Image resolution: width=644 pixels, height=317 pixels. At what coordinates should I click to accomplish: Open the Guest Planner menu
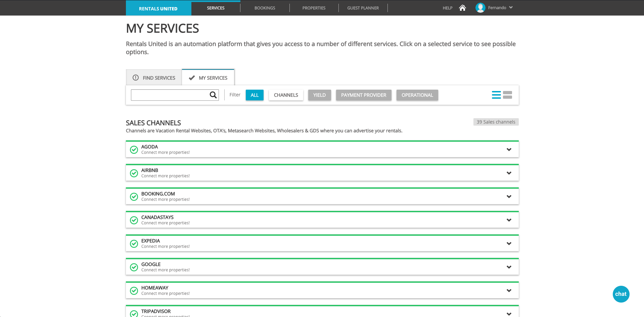pyautogui.click(x=363, y=8)
